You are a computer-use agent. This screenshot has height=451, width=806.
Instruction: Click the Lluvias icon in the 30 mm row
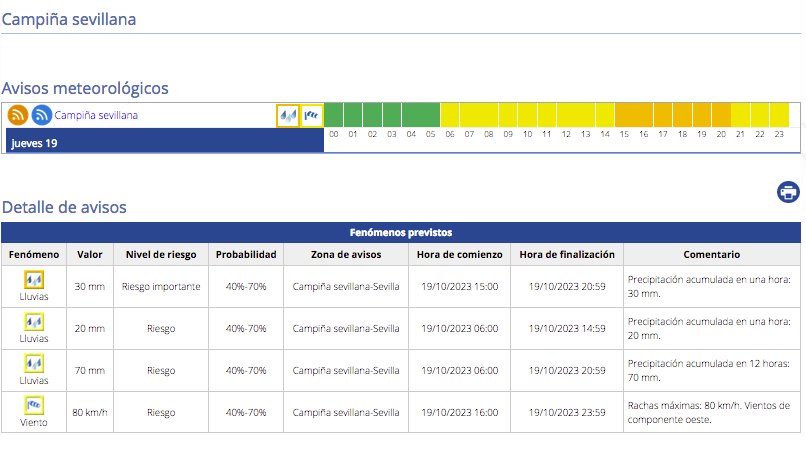click(34, 281)
